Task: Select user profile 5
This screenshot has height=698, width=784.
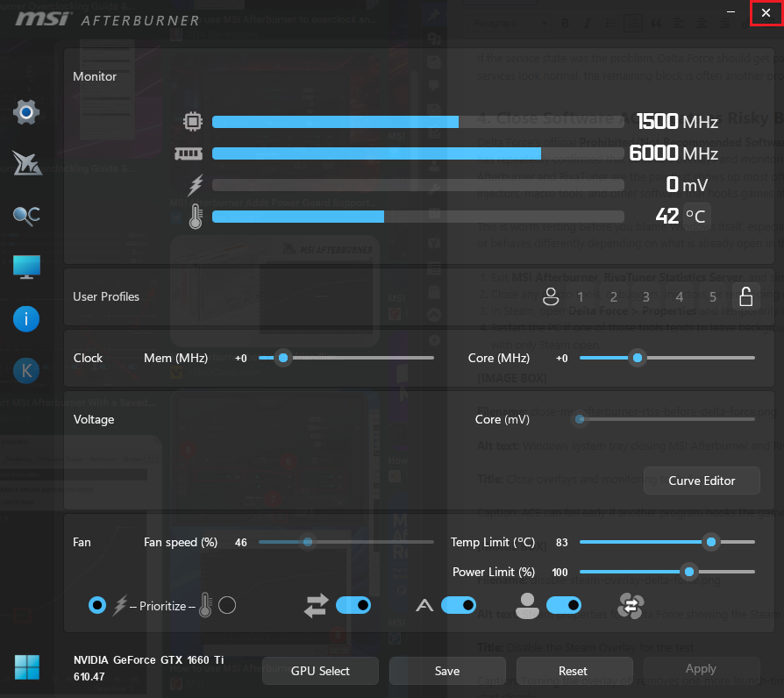Action: tap(713, 297)
